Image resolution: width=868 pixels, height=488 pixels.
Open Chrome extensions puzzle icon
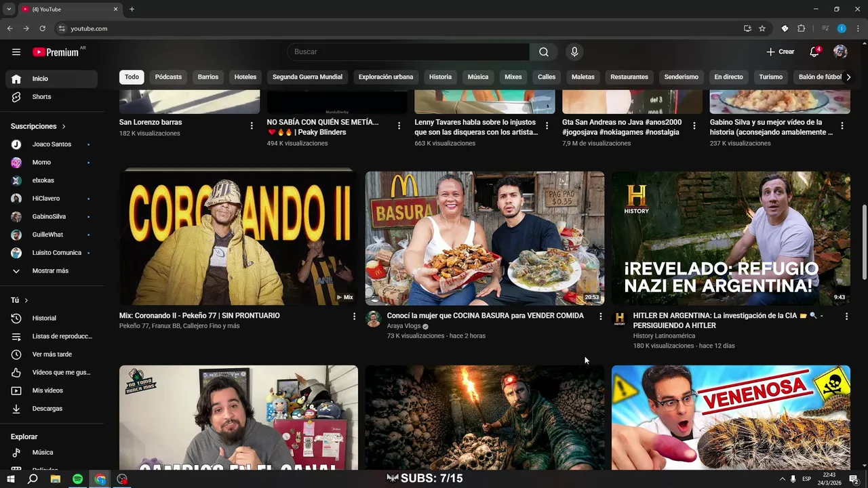(801, 28)
